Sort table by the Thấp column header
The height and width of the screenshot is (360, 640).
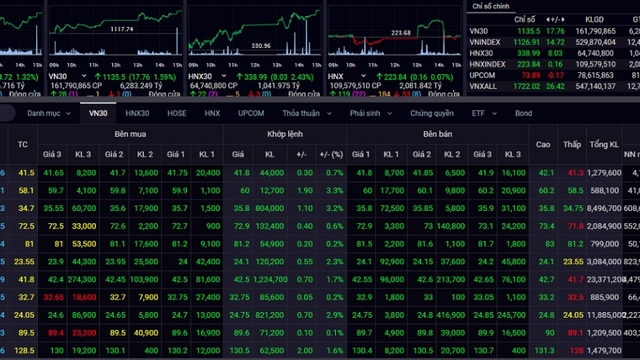point(572,144)
